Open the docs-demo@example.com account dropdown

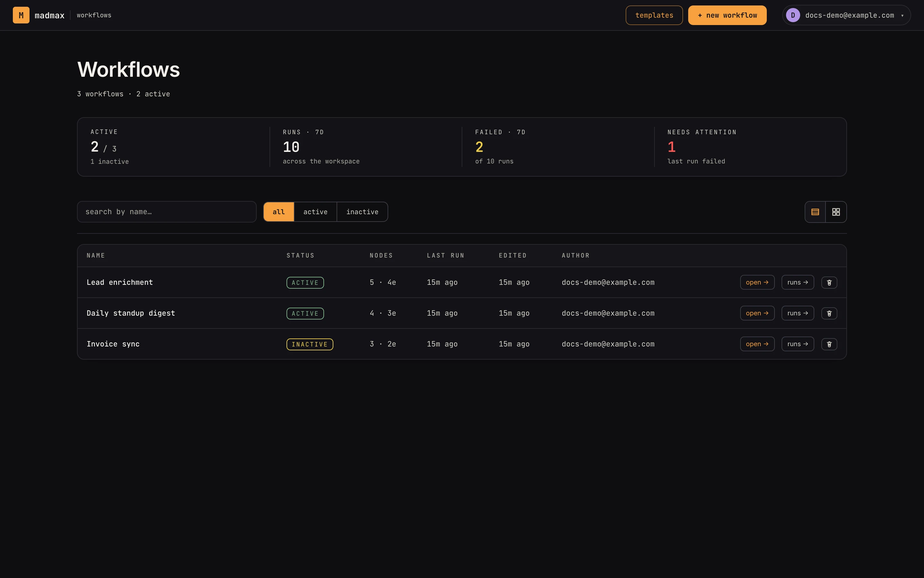tap(846, 15)
